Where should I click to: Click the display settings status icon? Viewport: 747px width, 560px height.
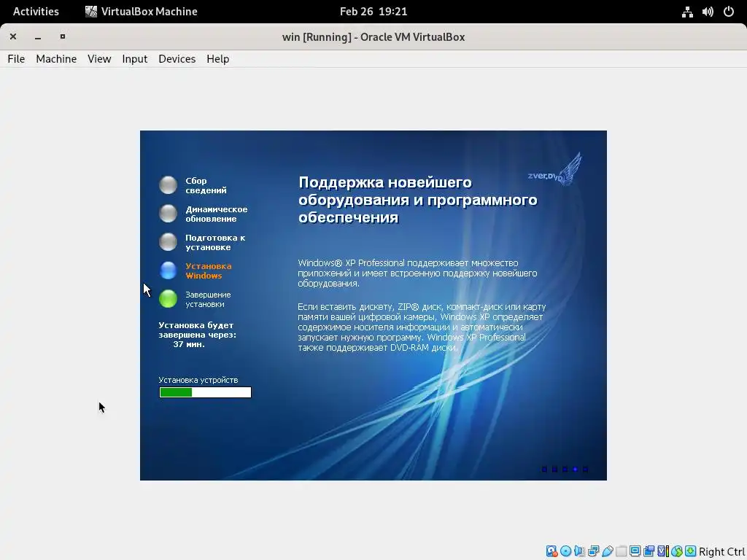click(635, 551)
